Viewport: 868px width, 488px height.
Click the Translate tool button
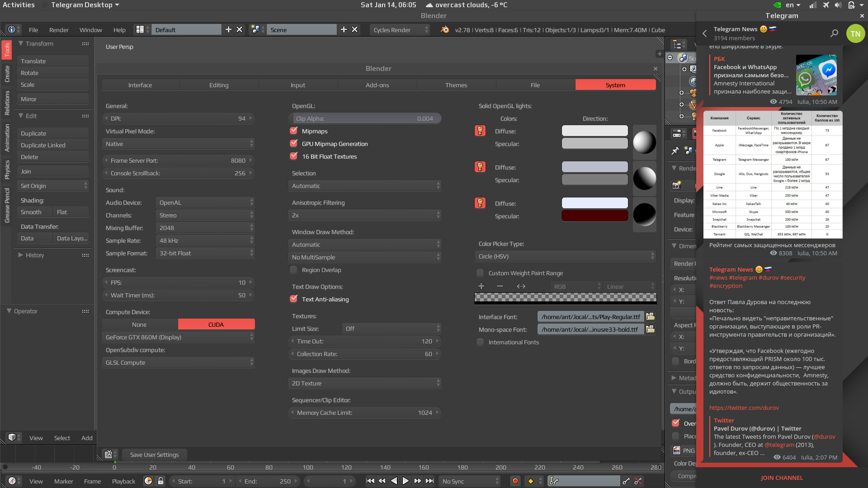(53, 61)
